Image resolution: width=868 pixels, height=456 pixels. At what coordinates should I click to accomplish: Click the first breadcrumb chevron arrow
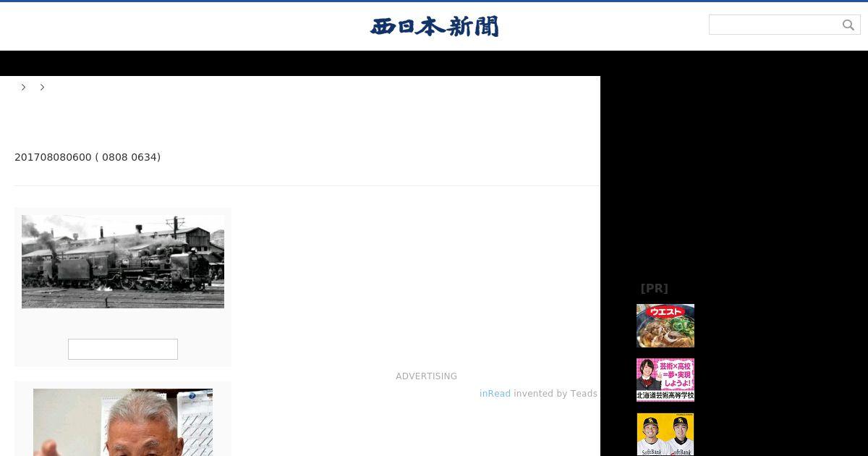click(24, 87)
